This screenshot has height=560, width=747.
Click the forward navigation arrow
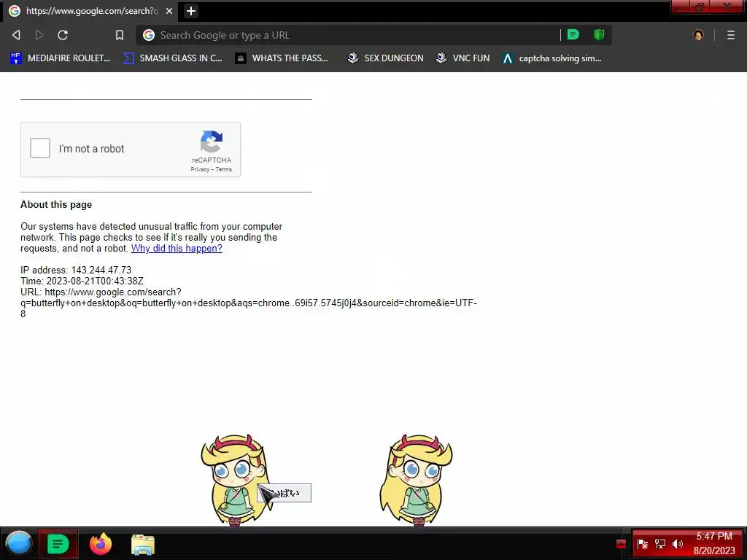click(x=39, y=35)
